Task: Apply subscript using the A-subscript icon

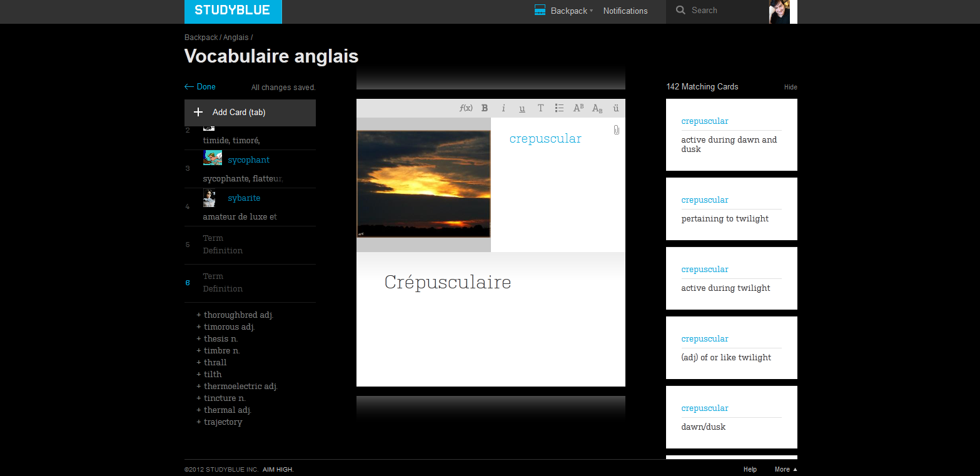Action: point(597,108)
